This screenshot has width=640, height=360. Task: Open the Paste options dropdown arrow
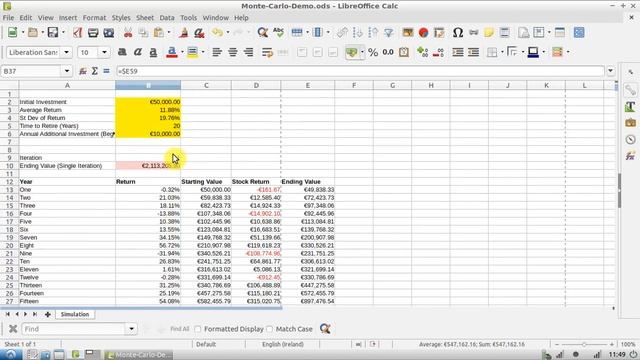(169, 33)
